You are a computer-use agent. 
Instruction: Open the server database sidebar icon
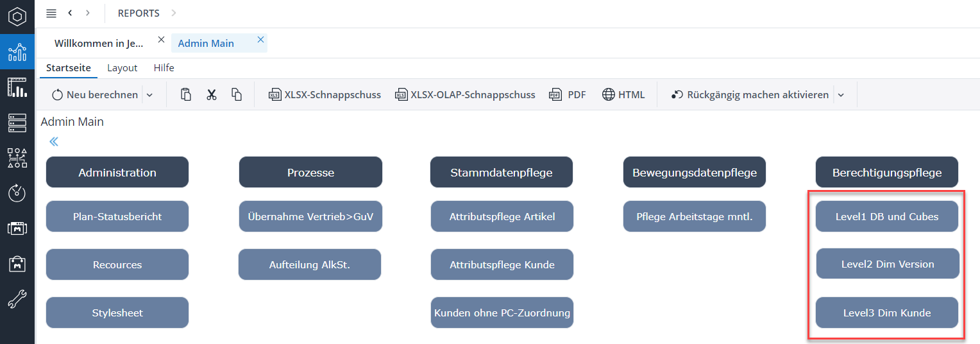click(x=17, y=122)
